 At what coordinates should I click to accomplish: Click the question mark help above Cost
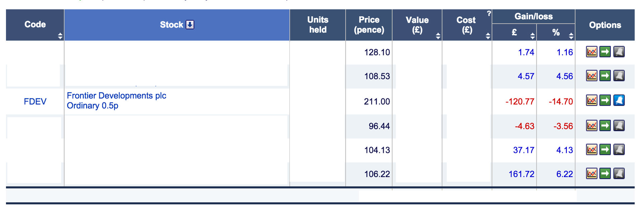click(x=489, y=13)
